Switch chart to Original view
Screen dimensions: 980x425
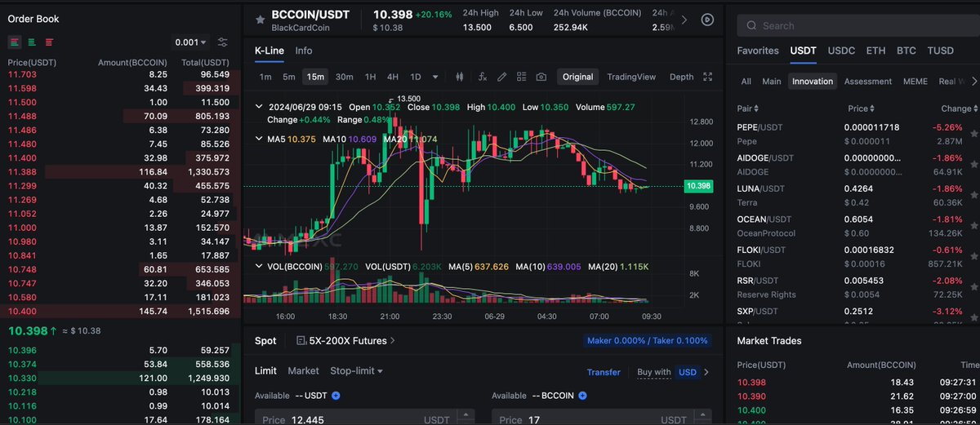(578, 77)
